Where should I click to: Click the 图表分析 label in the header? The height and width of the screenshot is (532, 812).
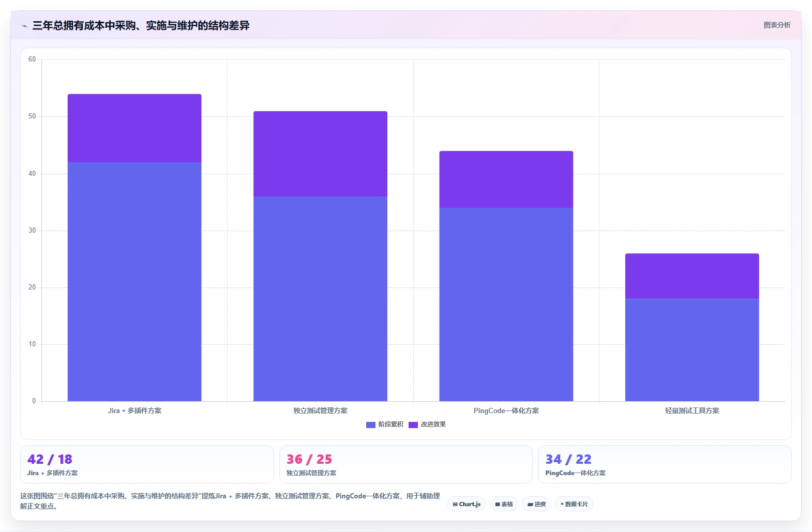coord(777,25)
